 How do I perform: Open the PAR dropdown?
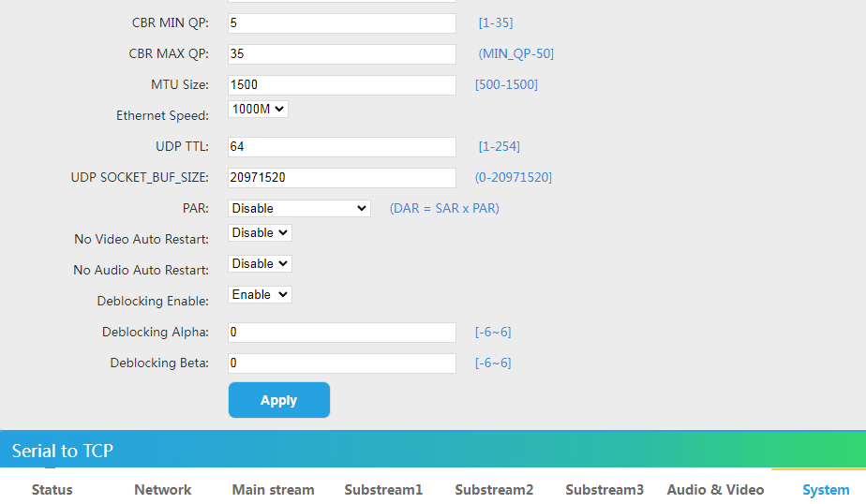(x=299, y=209)
